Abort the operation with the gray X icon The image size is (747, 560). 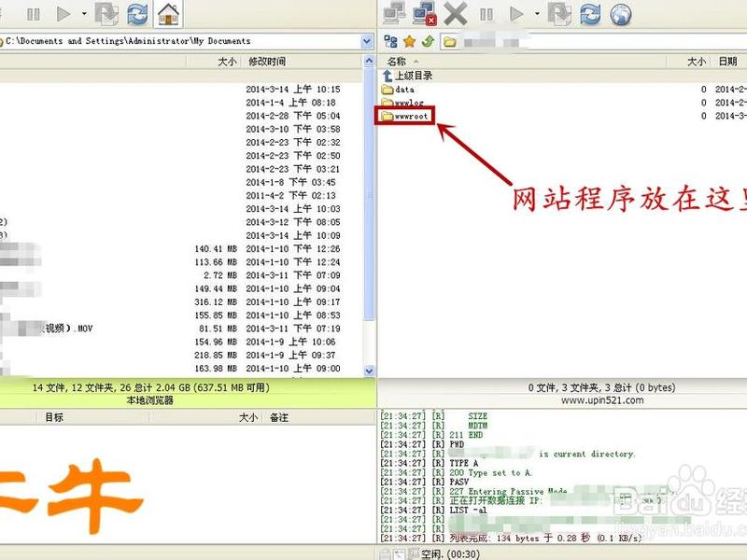click(x=455, y=14)
